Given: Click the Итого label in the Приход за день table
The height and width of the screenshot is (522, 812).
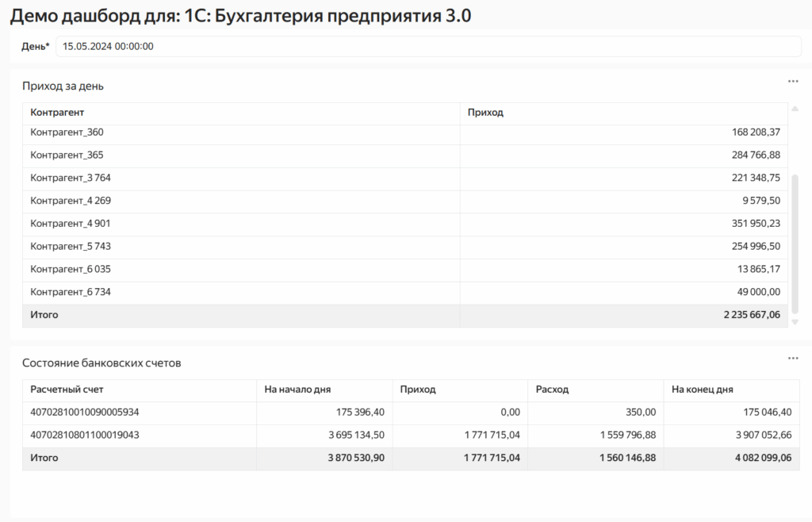Looking at the screenshot, I should pyautogui.click(x=44, y=315).
